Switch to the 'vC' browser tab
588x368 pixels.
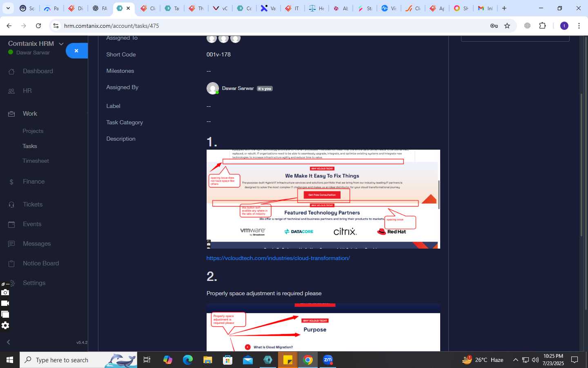click(x=220, y=8)
